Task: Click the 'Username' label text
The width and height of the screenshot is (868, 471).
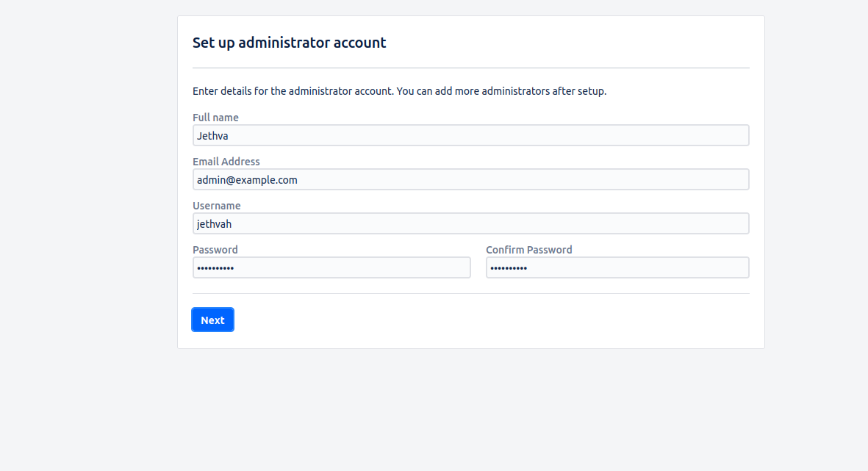Action: (217, 206)
